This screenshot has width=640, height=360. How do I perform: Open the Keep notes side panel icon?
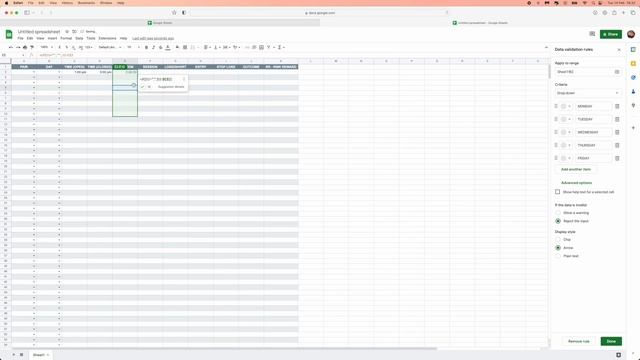pos(633,64)
